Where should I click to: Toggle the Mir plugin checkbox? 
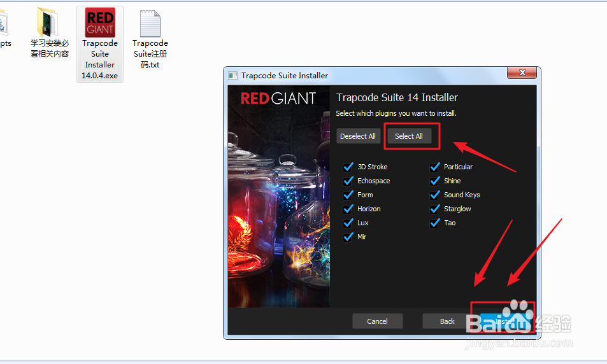tap(348, 237)
